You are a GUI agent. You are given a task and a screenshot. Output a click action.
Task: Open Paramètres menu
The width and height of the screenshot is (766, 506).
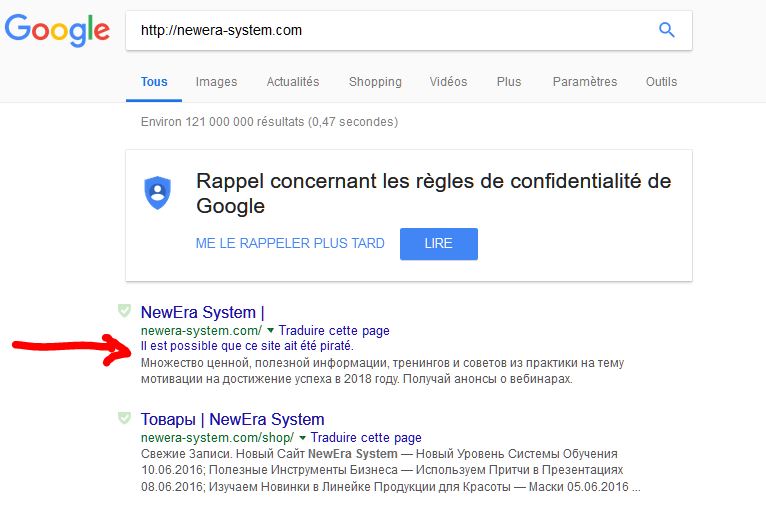click(x=585, y=82)
